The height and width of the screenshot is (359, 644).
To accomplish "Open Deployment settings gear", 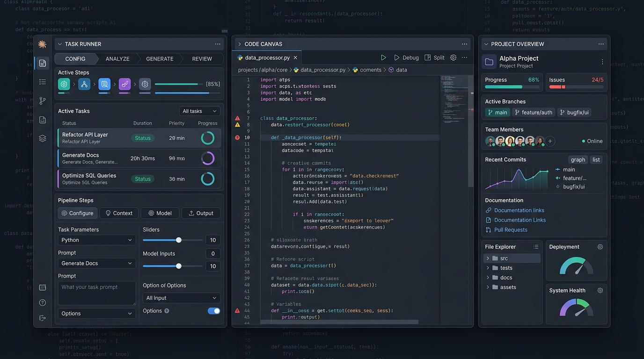I will pos(600,247).
